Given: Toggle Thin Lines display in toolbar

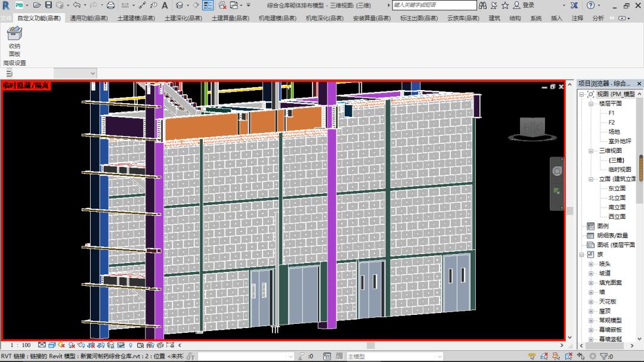Looking at the screenshot, I should tap(208, 5).
